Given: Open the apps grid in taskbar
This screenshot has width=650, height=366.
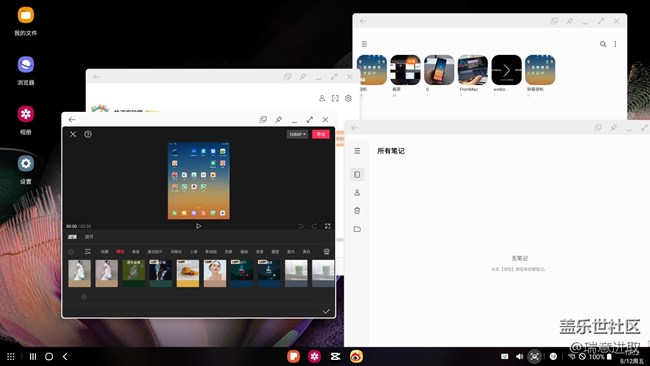Looking at the screenshot, I should (x=11, y=356).
